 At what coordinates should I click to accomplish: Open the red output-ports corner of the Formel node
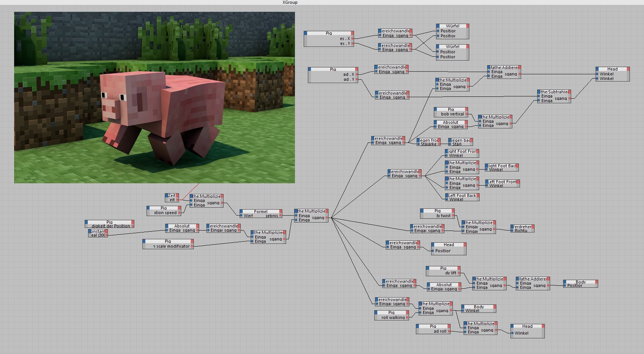tap(280, 211)
